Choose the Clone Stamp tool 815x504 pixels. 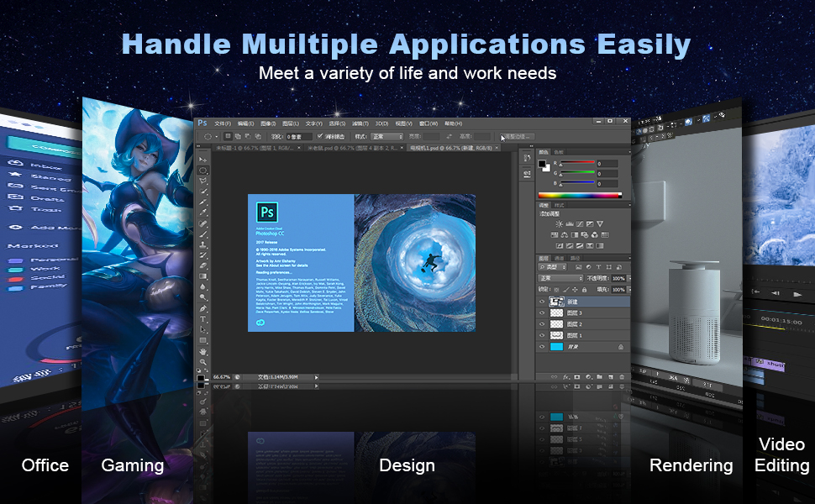coord(202,244)
